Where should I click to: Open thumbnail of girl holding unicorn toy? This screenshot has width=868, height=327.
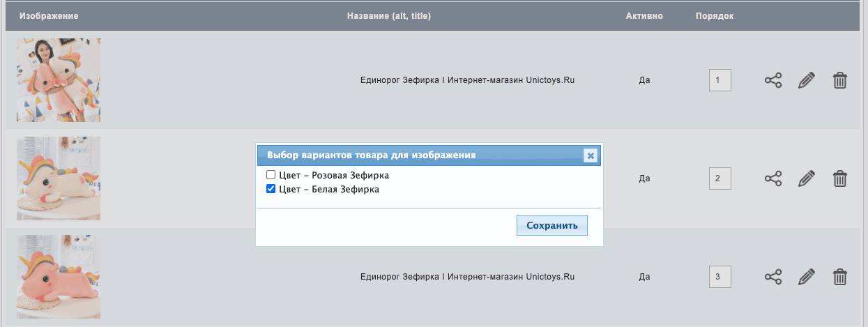[x=59, y=80]
